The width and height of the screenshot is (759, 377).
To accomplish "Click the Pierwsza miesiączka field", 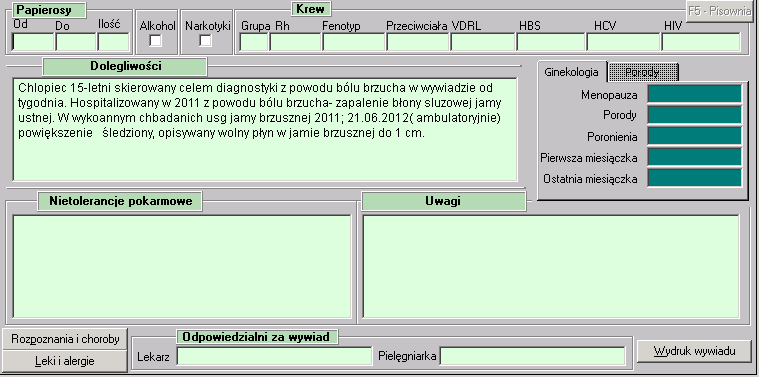I will tap(694, 157).
